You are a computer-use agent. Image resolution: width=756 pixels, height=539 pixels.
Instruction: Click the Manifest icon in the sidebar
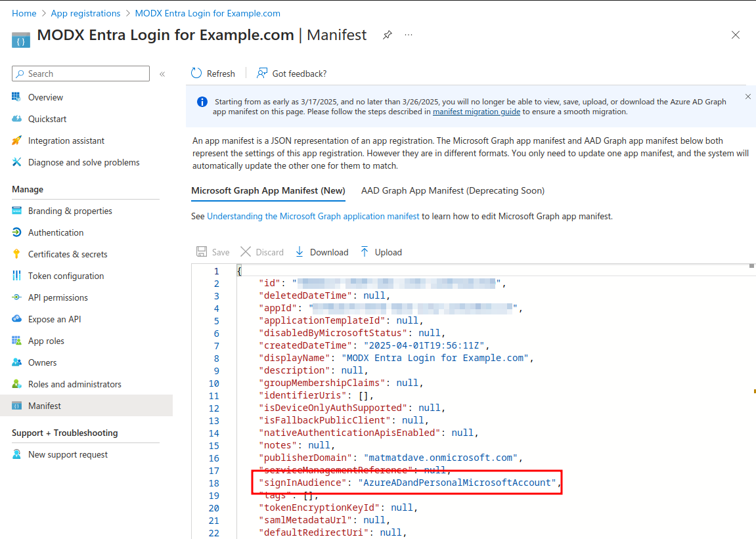(x=16, y=406)
